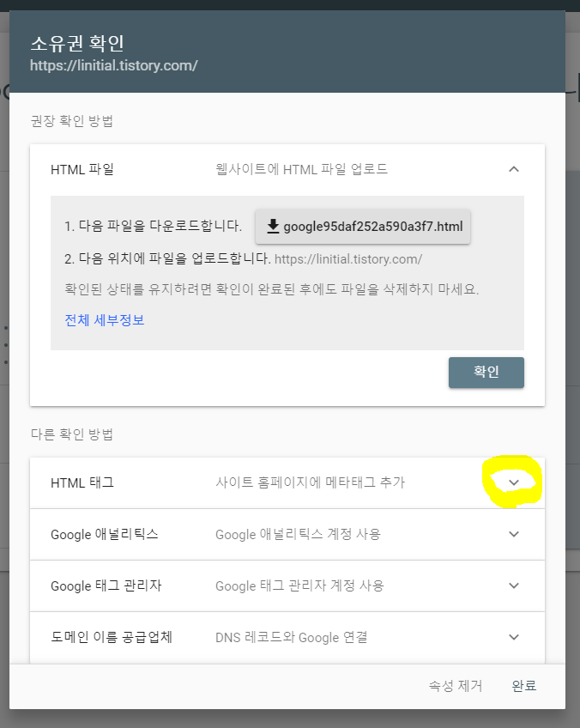Image resolution: width=580 pixels, height=728 pixels.
Task: Click the 다른 확인 방법 heading
Action: coord(72,434)
